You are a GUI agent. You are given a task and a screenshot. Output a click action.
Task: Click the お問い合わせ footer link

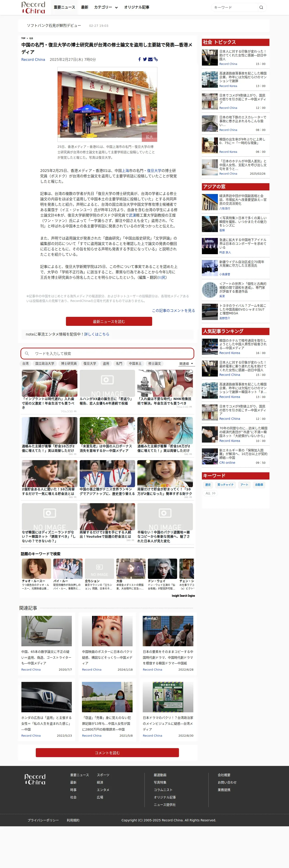(x=227, y=782)
